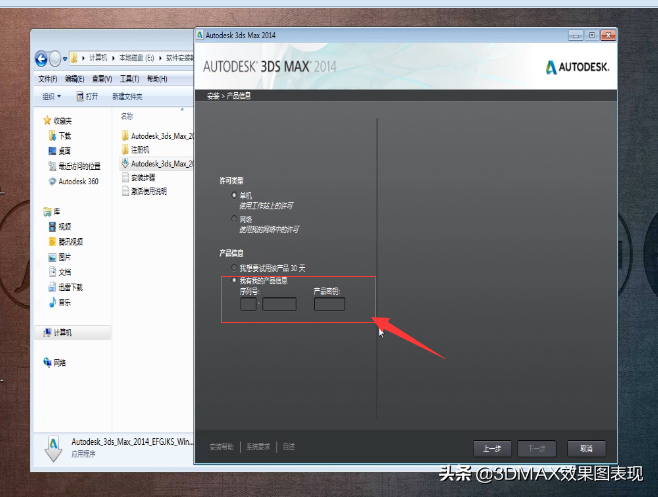Open the 文件(F) menu in Explorer
658x497 pixels.
(47, 79)
